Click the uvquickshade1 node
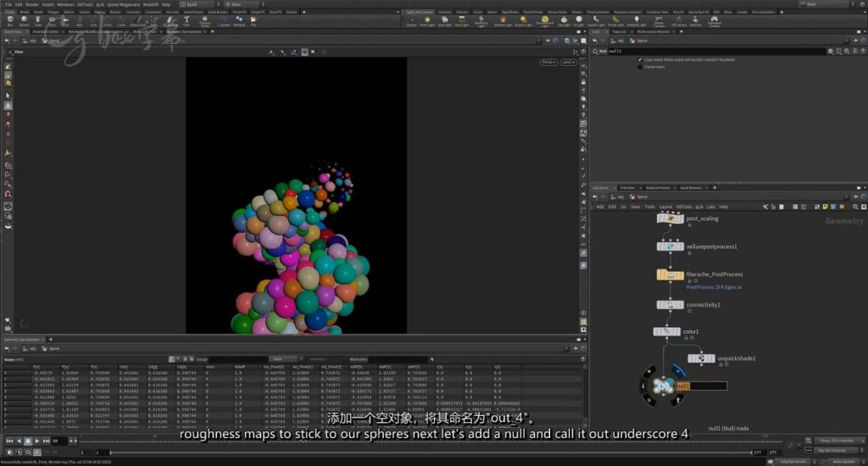Viewport: 868px width, 466px height. 701,358
